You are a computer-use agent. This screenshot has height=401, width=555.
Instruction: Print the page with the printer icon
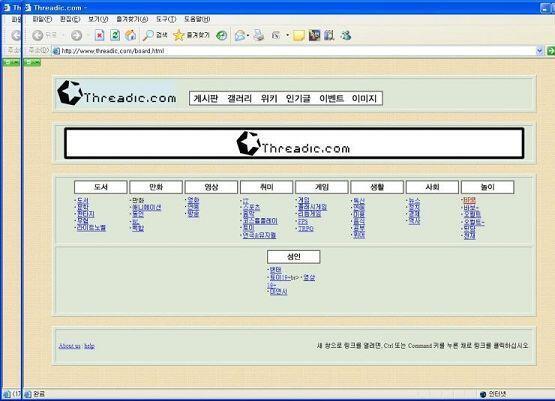(259, 35)
